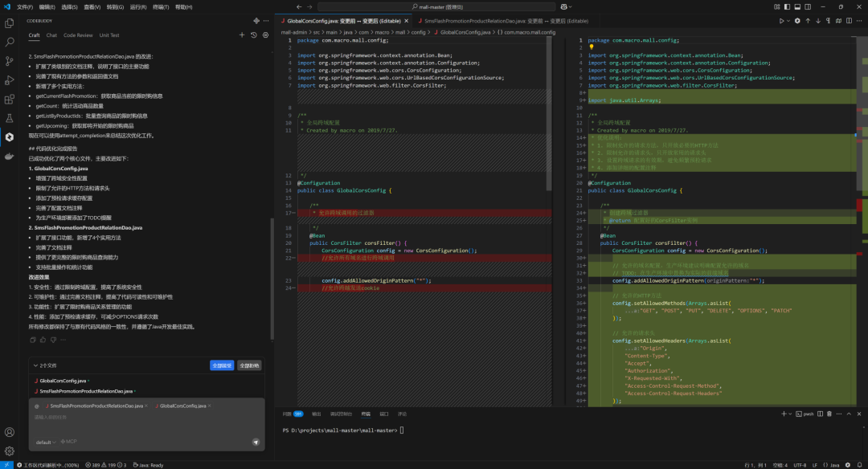
Task: Click the chat history clock icon
Action: coord(253,35)
